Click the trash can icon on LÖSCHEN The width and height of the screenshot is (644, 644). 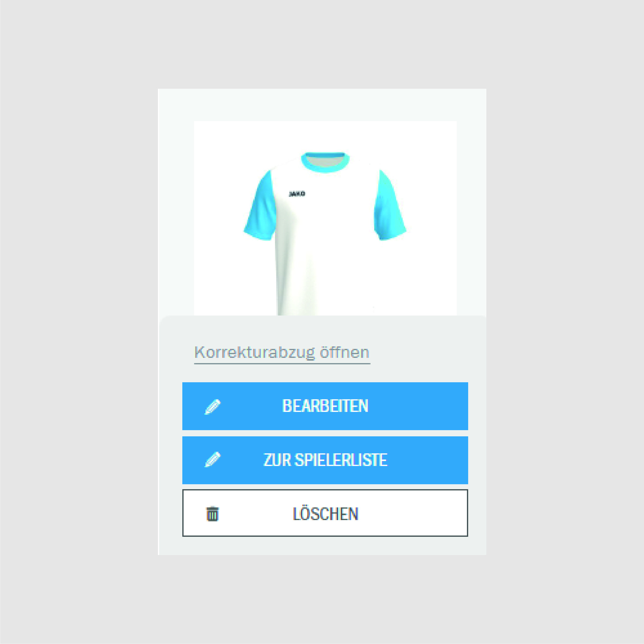point(213,513)
